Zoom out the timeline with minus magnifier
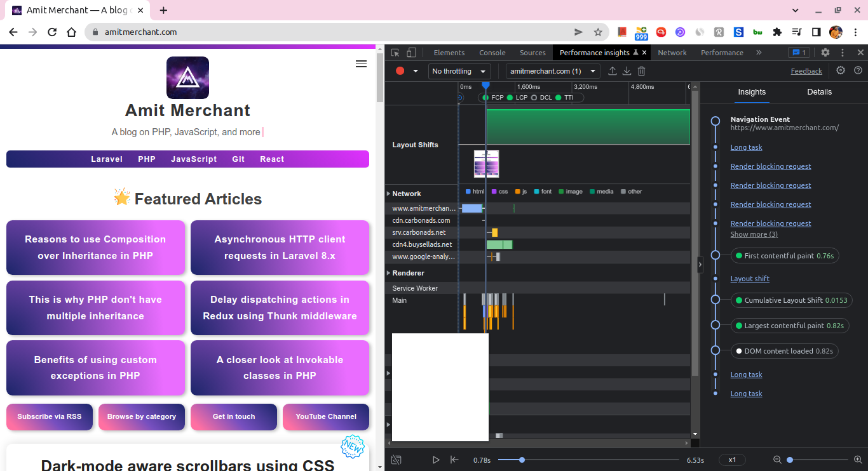This screenshot has width=868, height=471. coord(776,460)
